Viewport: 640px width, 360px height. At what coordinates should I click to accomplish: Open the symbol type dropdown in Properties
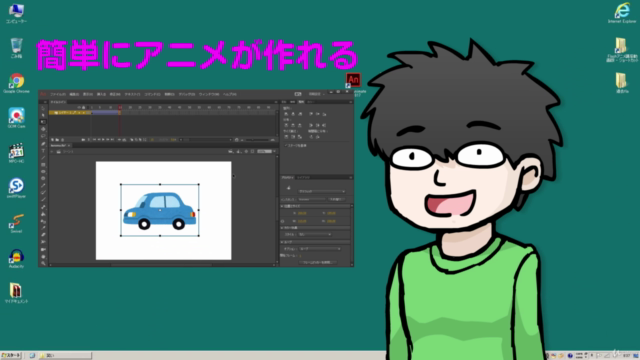322,191
